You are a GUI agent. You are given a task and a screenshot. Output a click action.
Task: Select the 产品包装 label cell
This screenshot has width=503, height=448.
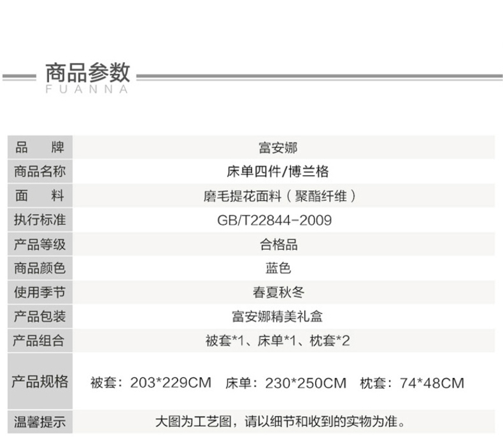tap(40, 316)
